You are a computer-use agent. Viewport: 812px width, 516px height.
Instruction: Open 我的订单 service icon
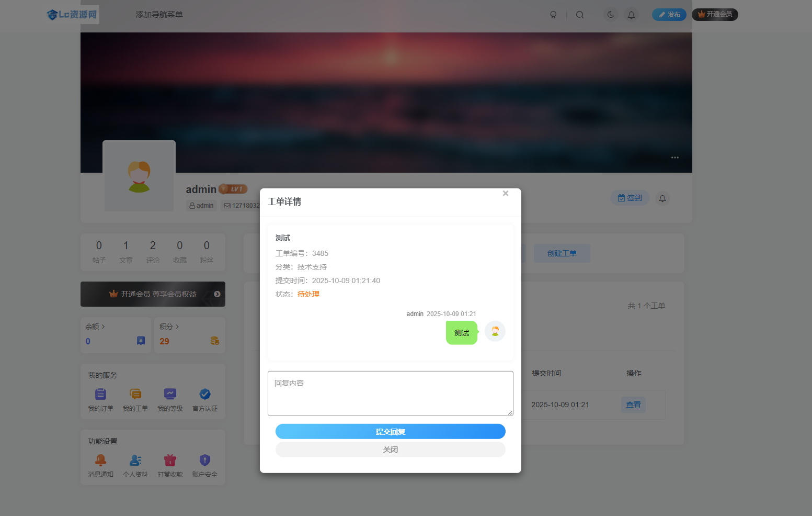tap(100, 394)
